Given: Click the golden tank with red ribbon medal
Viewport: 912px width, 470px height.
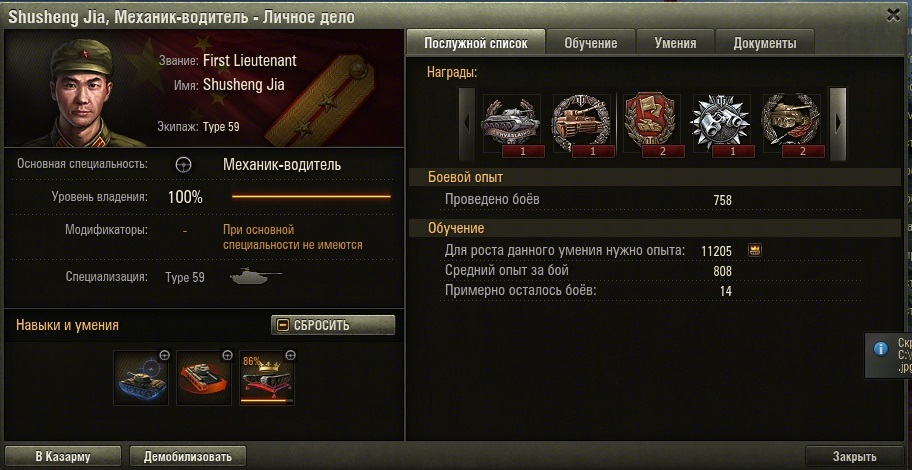Looking at the screenshot, I should click(791, 123).
